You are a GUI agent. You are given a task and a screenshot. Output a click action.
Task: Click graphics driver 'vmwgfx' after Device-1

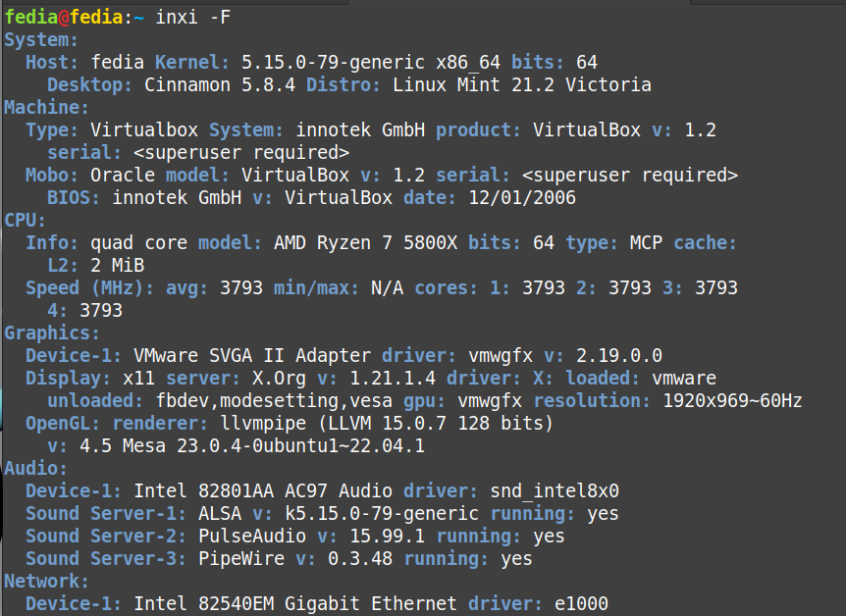click(x=501, y=356)
